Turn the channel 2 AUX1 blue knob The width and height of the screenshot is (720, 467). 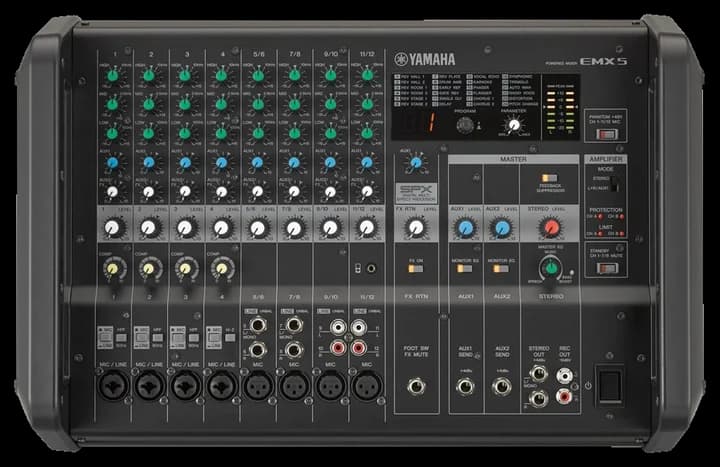click(149, 162)
